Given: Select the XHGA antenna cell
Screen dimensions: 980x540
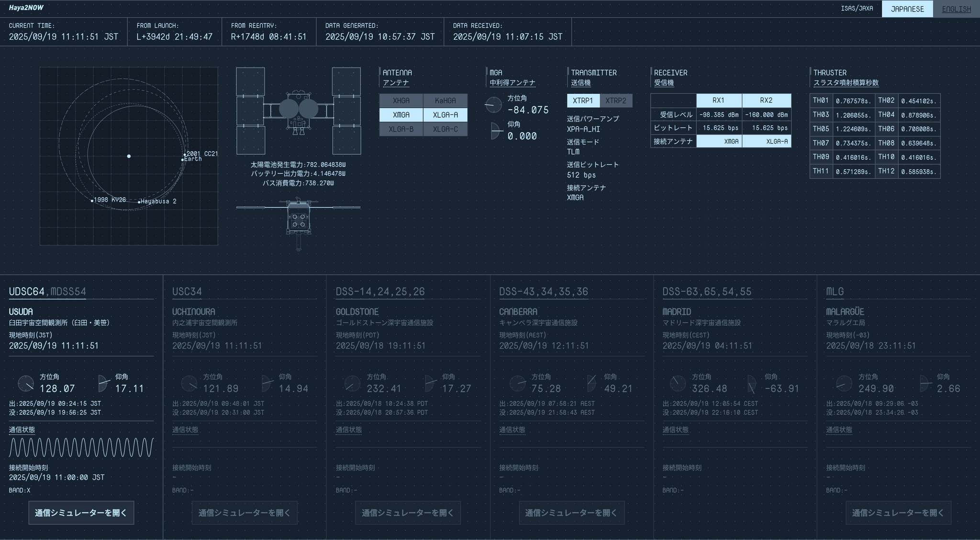Looking at the screenshot, I should pos(401,101).
